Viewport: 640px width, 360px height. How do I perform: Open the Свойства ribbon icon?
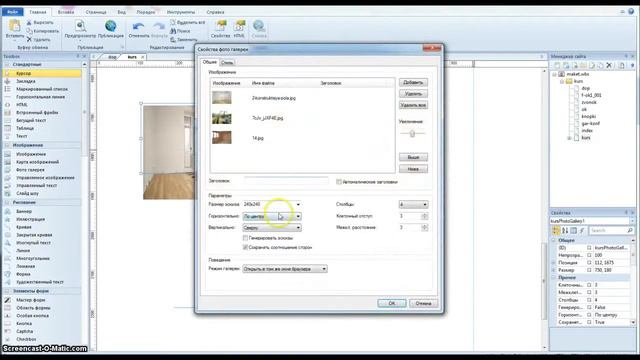[220, 26]
